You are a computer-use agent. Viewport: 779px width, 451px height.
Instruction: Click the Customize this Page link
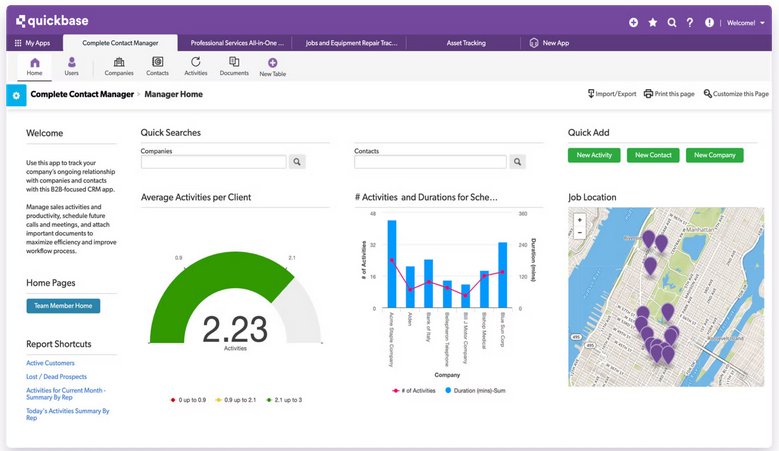(x=735, y=94)
